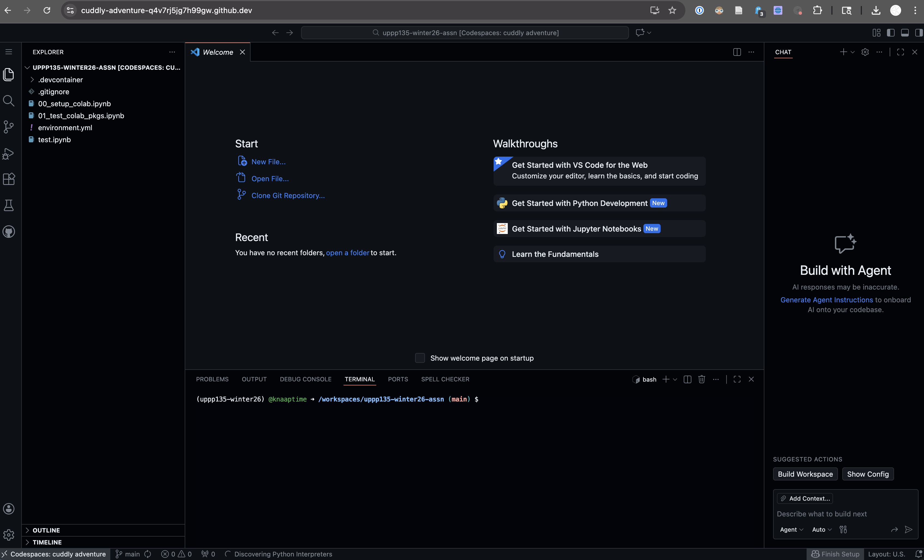Image resolution: width=924 pixels, height=560 pixels.
Task: Toggle Show welcome page on startup
Action: pyautogui.click(x=420, y=358)
